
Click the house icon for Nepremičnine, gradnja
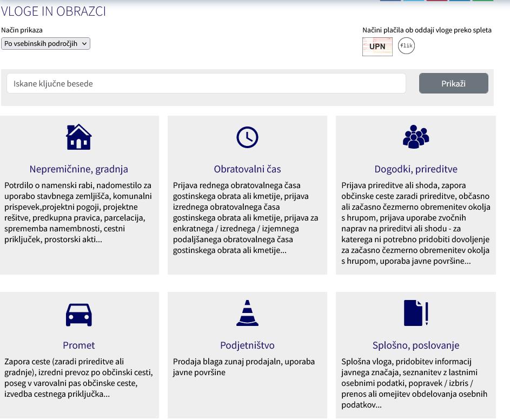click(78, 137)
